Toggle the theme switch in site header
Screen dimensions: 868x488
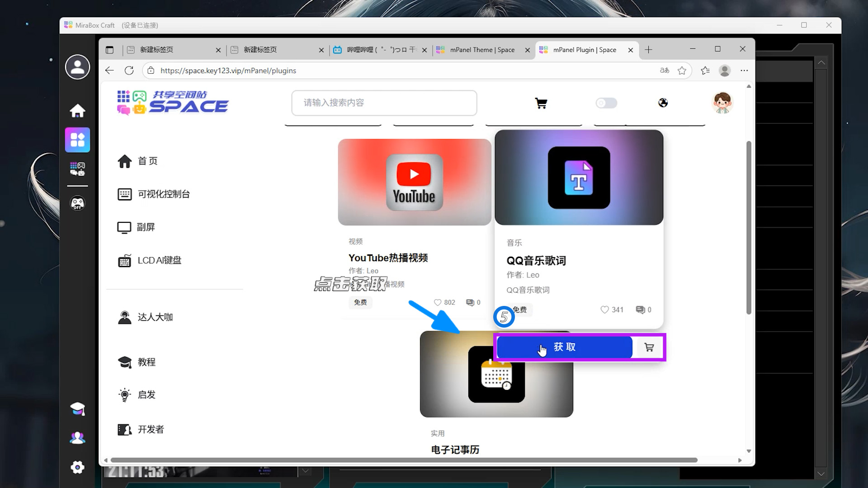[606, 103]
